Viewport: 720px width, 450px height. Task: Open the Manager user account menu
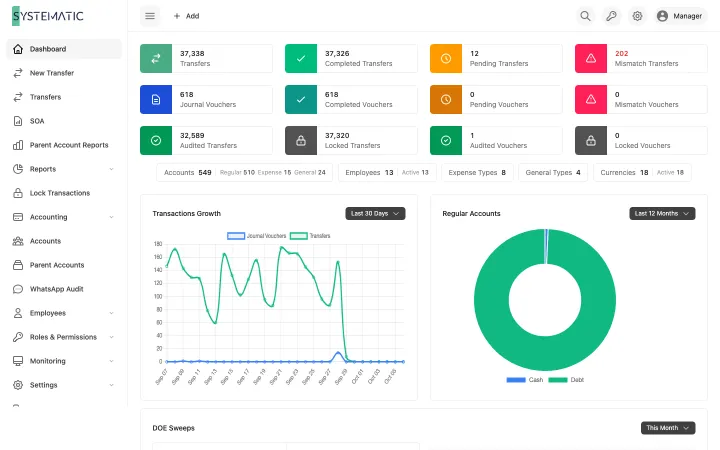(680, 16)
